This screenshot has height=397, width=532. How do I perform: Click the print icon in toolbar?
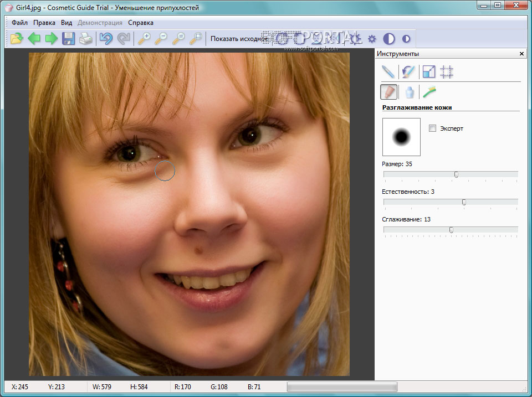click(x=85, y=39)
